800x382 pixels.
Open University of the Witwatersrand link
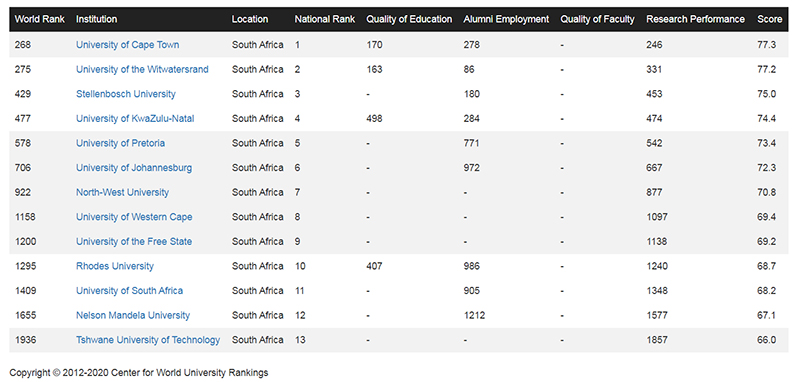(142, 69)
